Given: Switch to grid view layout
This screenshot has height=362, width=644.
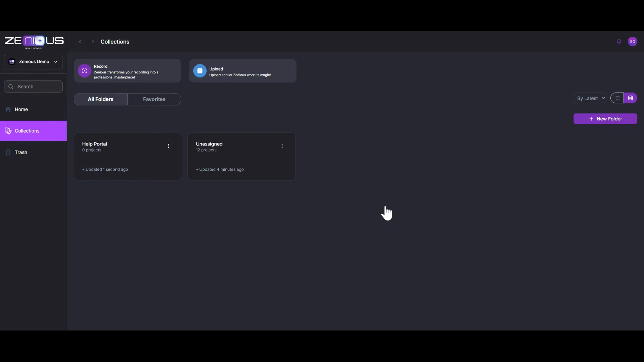Looking at the screenshot, I should click(x=631, y=98).
